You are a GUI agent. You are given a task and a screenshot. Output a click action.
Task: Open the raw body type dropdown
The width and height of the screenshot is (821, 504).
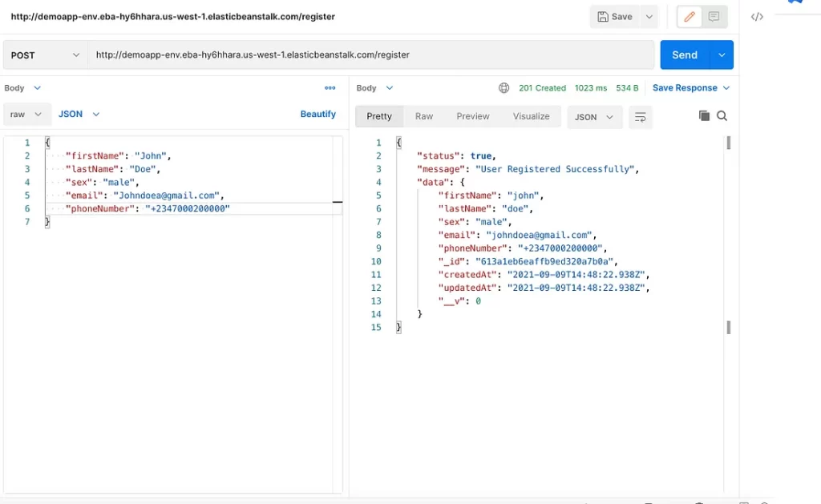(26, 115)
